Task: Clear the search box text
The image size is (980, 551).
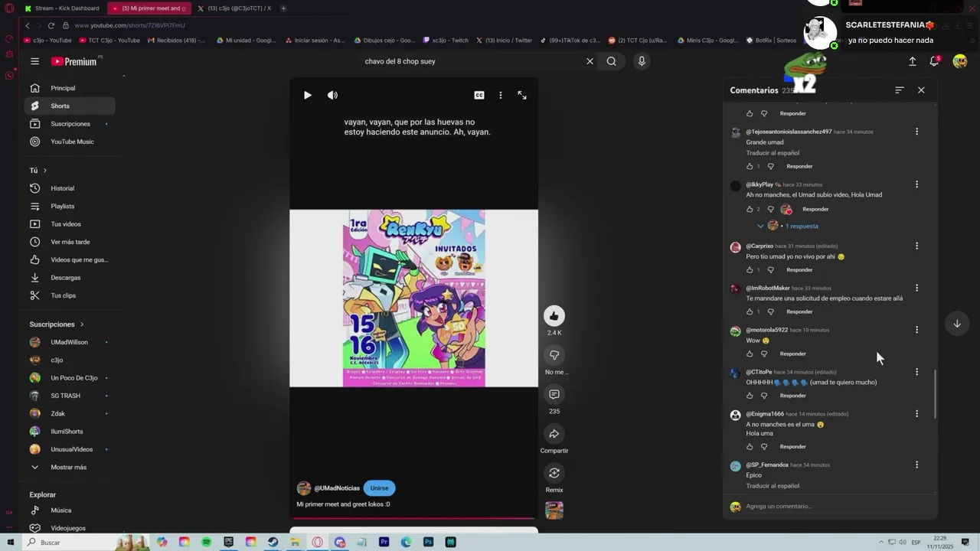Action: (590, 61)
